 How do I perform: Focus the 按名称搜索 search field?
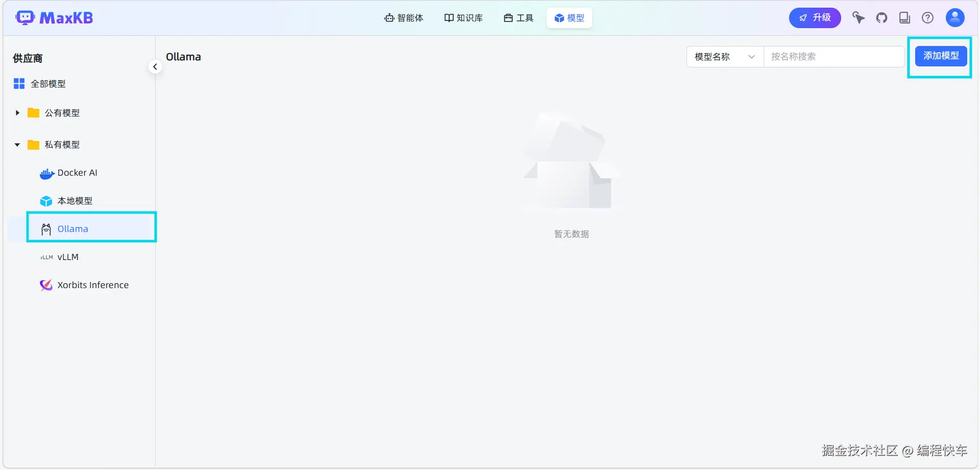click(x=834, y=57)
